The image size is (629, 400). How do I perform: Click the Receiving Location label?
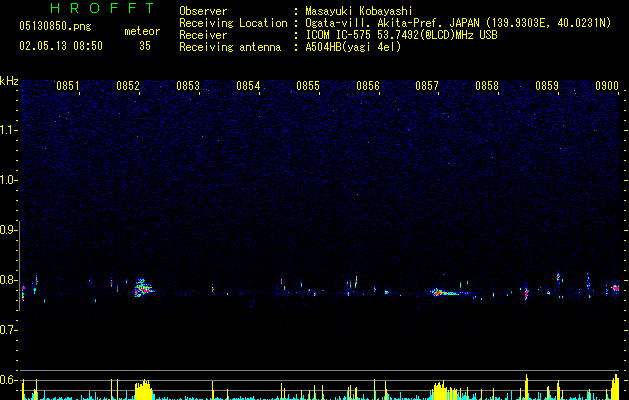(233, 23)
